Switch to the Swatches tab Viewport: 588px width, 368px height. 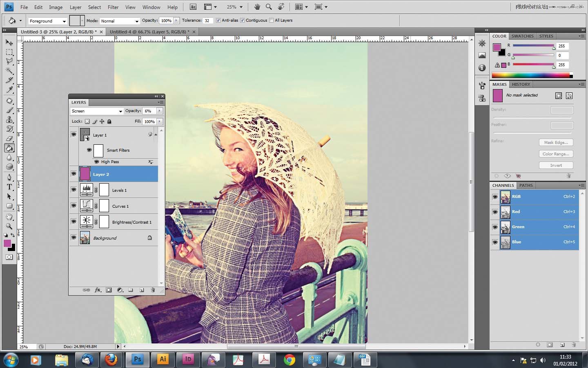(x=522, y=36)
